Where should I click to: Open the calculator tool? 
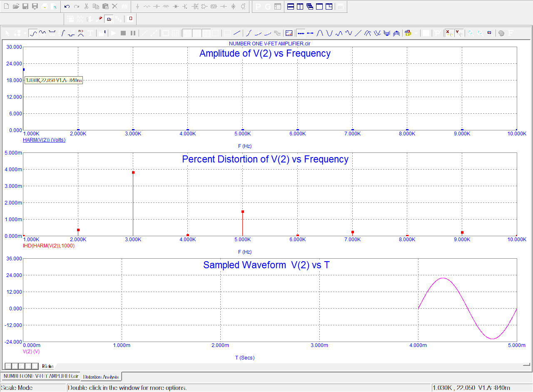(340, 7)
